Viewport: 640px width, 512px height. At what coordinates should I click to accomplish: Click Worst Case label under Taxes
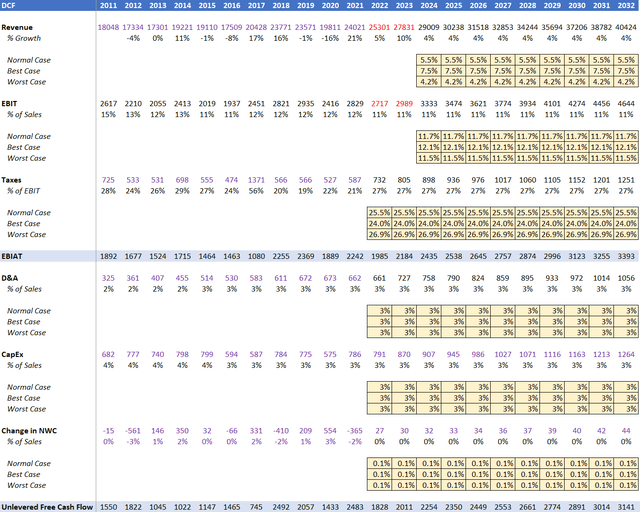[x=26, y=234]
